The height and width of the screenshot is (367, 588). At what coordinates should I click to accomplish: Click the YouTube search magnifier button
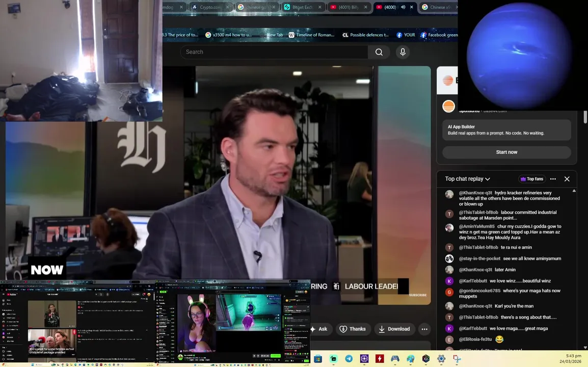[x=379, y=52]
